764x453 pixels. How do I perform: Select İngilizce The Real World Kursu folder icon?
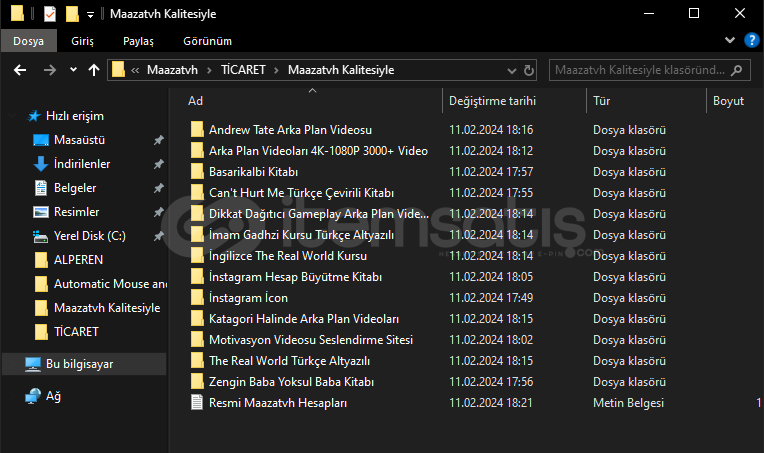pyautogui.click(x=197, y=255)
